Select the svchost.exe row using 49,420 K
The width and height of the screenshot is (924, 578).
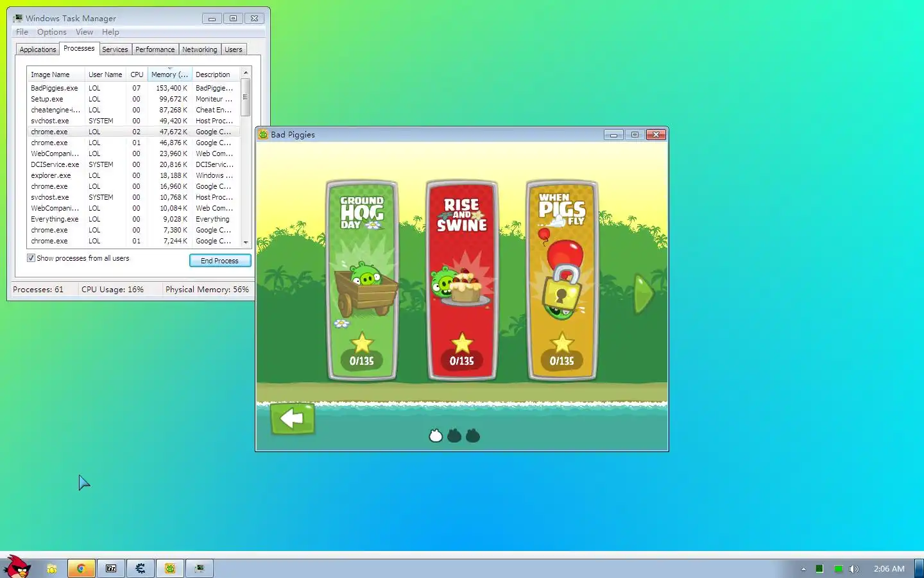(x=133, y=121)
